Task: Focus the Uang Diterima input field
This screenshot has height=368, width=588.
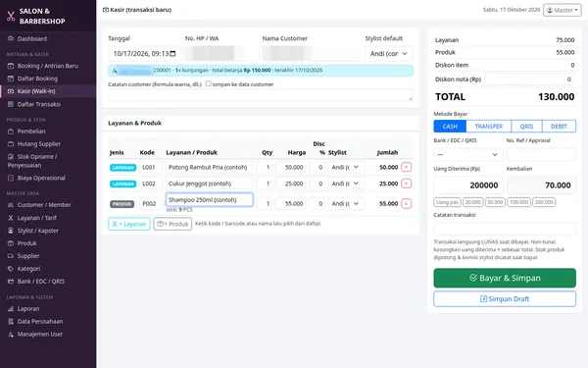Action: pyautogui.click(x=468, y=185)
